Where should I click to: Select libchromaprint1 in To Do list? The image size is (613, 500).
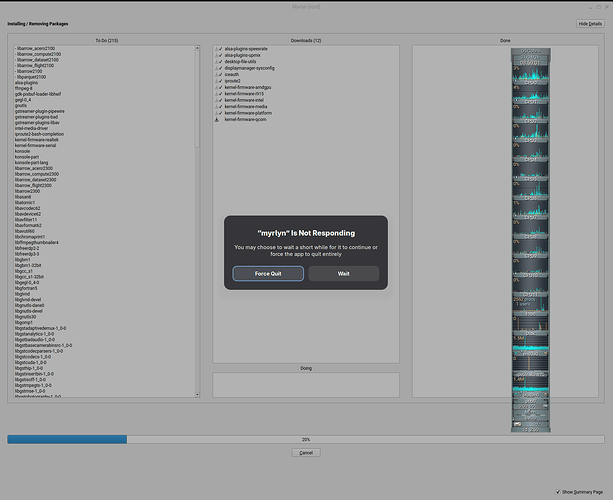coord(30,237)
